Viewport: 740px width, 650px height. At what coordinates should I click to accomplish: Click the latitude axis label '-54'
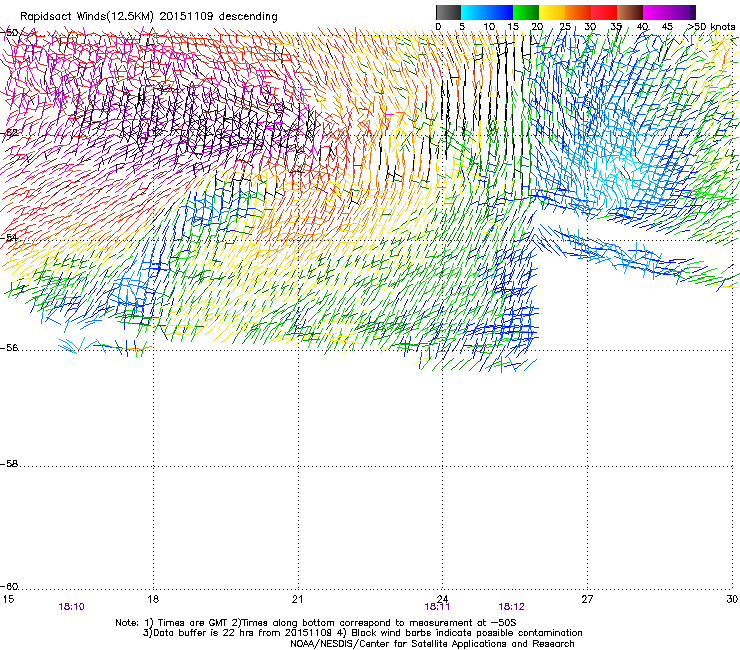tap(9, 237)
